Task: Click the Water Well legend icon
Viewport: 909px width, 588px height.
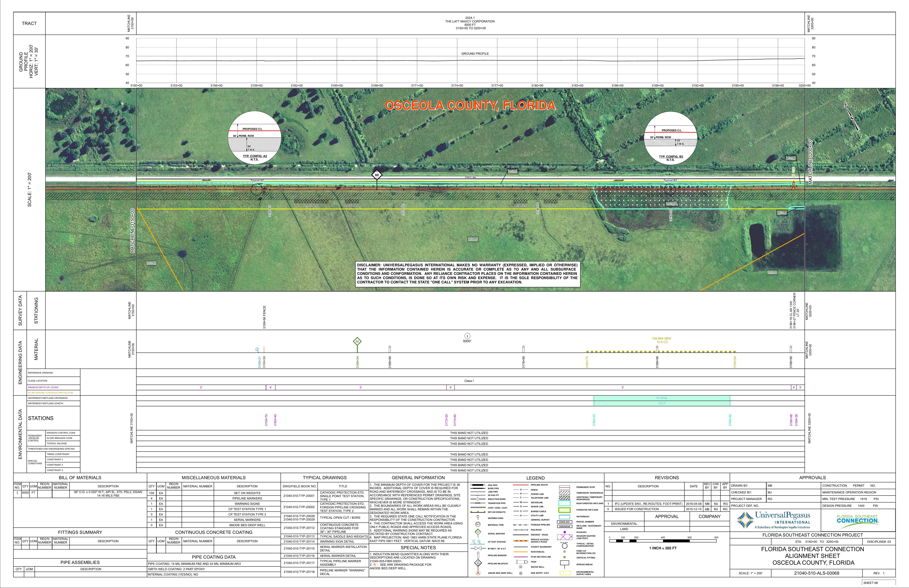Action: click(x=521, y=567)
